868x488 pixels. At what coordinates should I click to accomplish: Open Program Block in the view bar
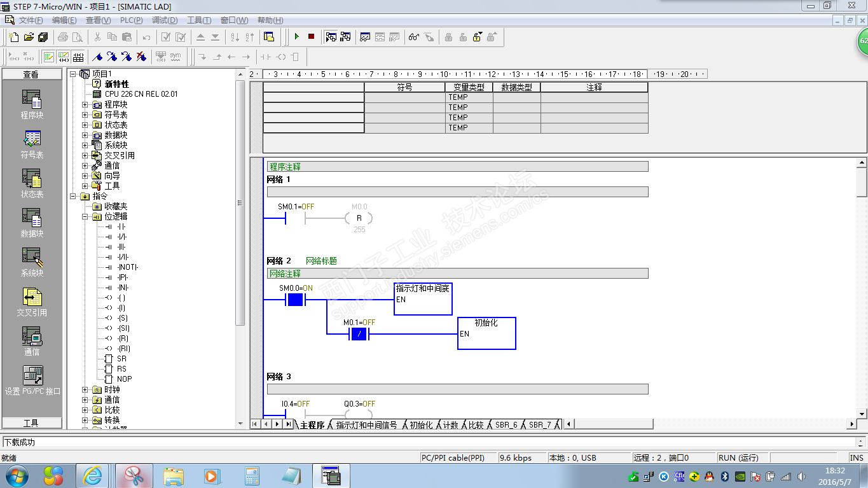click(32, 105)
